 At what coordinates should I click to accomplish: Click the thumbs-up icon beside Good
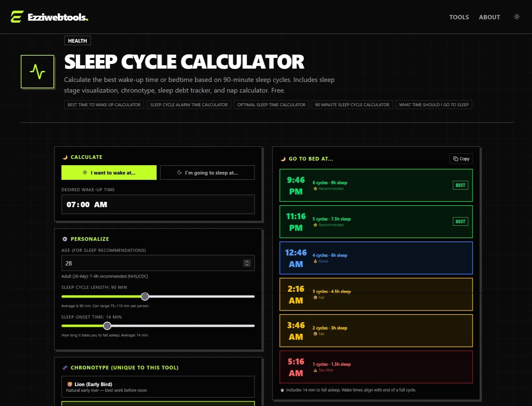(x=315, y=261)
